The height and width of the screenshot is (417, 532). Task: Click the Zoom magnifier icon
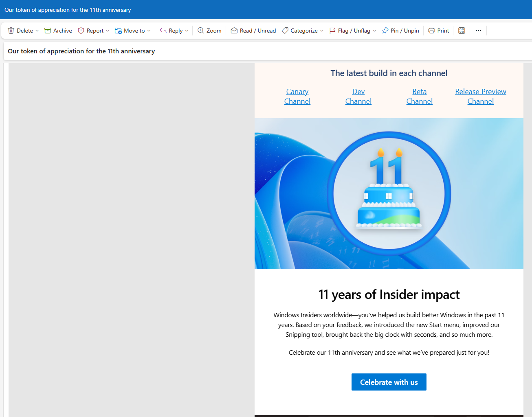coord(201,31)
